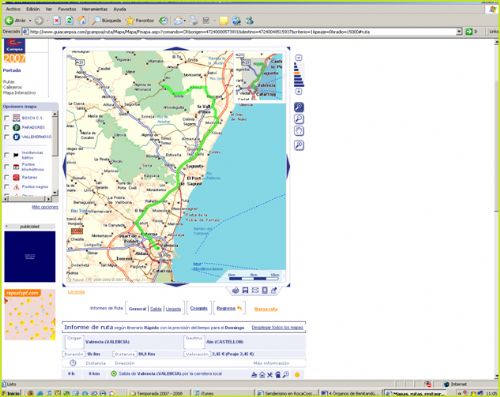Click Despliegue todos los mapas link
The image size is (500, 397).
pyautogui.click(x=277, y=327)
